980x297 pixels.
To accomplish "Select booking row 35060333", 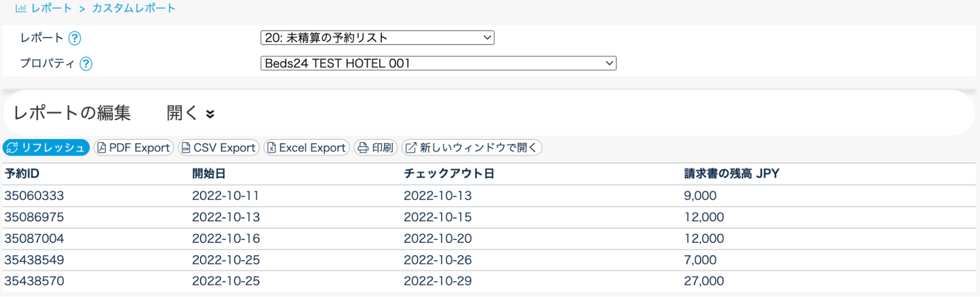I will tap(34, 196).
